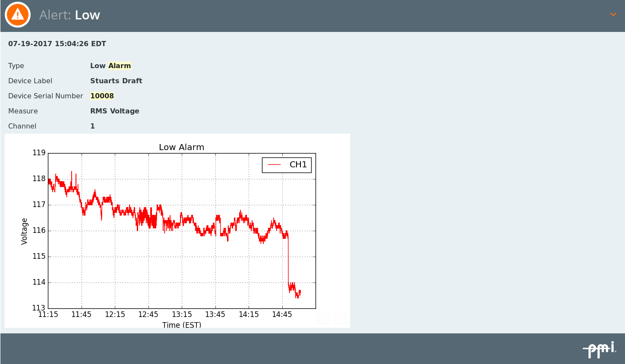Viewport: 625px width, 364px height.
Task: Click the Stuarts Draft device label
Action: (116, 81)
